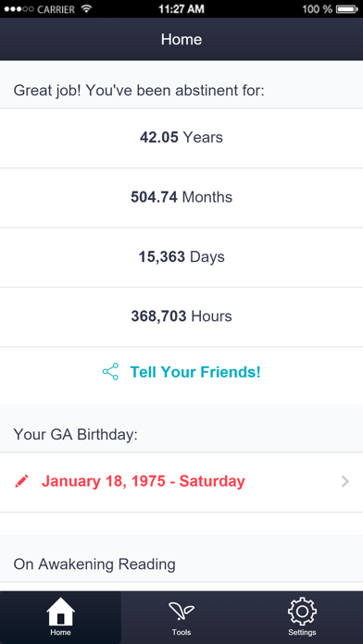
Task: Expand the GA Birthday row chevron
Action: point(345,481)
